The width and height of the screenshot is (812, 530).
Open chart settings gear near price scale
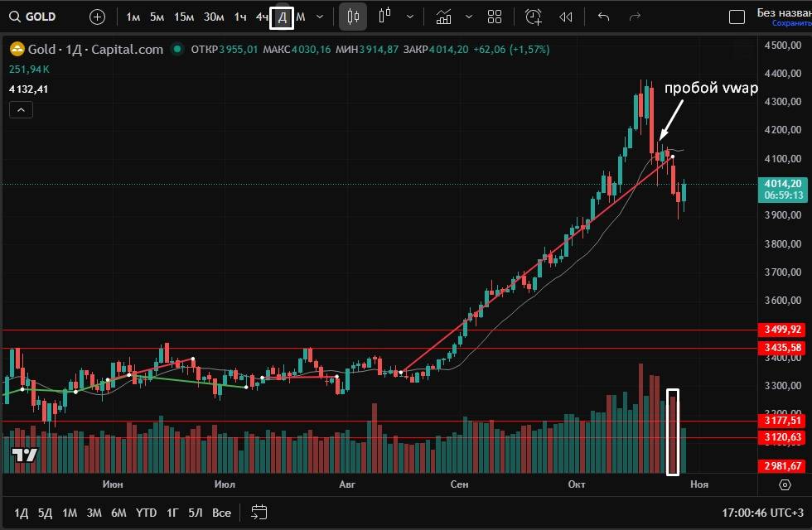785,484
